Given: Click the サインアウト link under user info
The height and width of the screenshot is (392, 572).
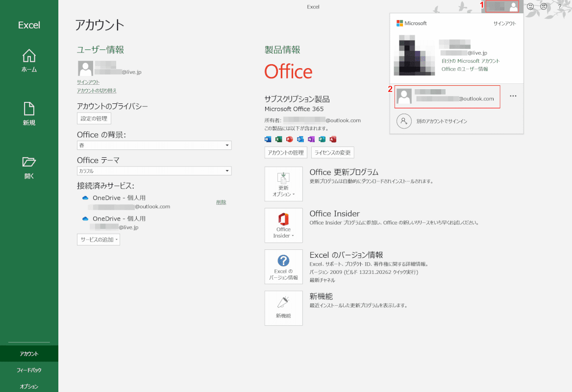Looking at the screenshot, I should click(88, 82).
